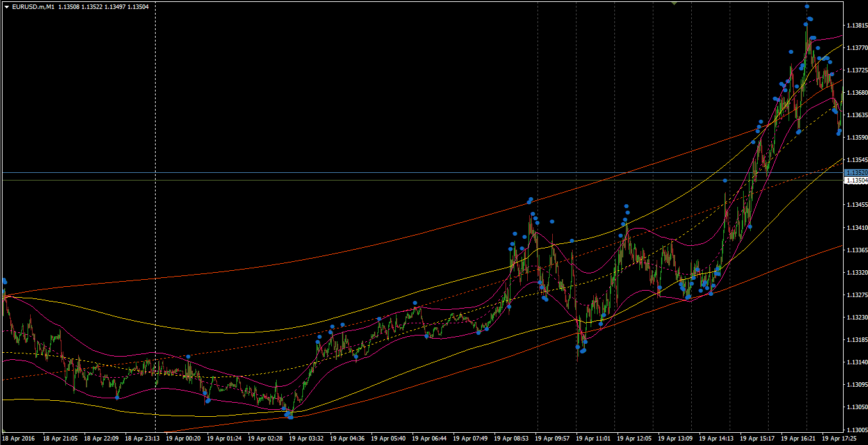Click the 18 Apr 22:09 time label
This screenshot has width=868, height=445.
tap(102, 439)
